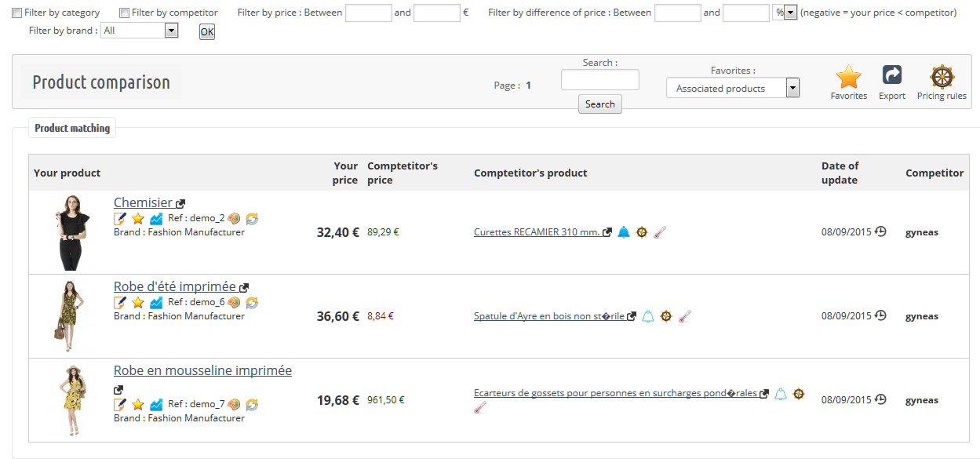Click palette icon beside Ref demo_7
The width and height of the screenshot is (980, 459).
(x=234, y=404)
